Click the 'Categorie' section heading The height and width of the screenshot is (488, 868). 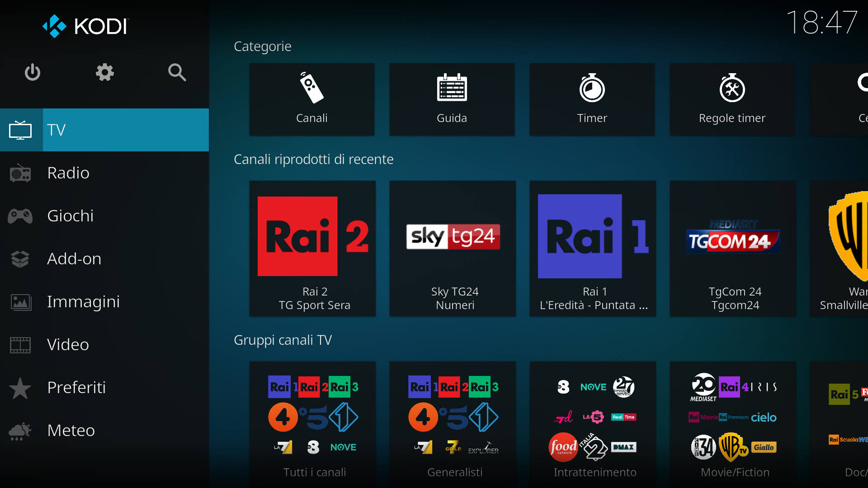click(263, 47)
